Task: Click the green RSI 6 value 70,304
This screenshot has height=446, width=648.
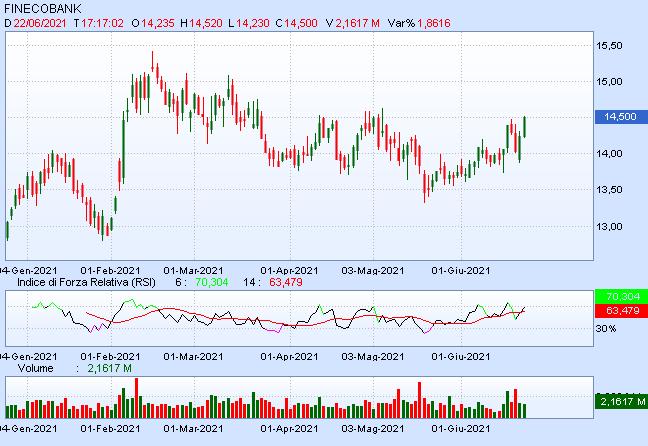Action: coord(212,282)
